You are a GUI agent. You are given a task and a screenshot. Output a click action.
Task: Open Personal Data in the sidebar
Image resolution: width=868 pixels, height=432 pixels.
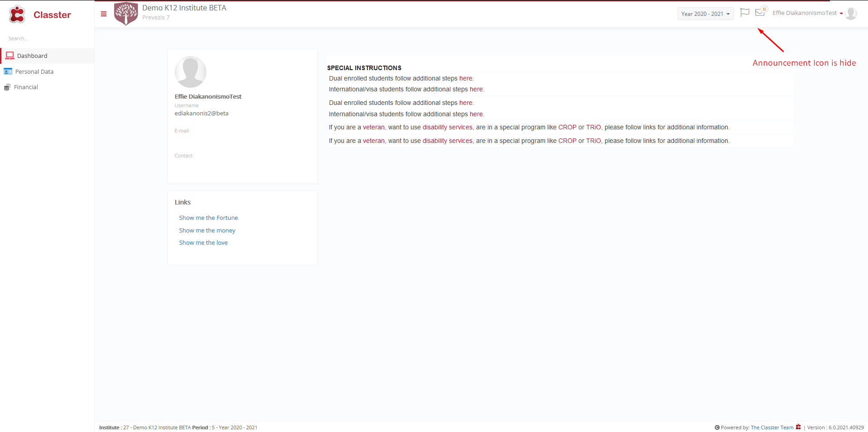point(48,71)
